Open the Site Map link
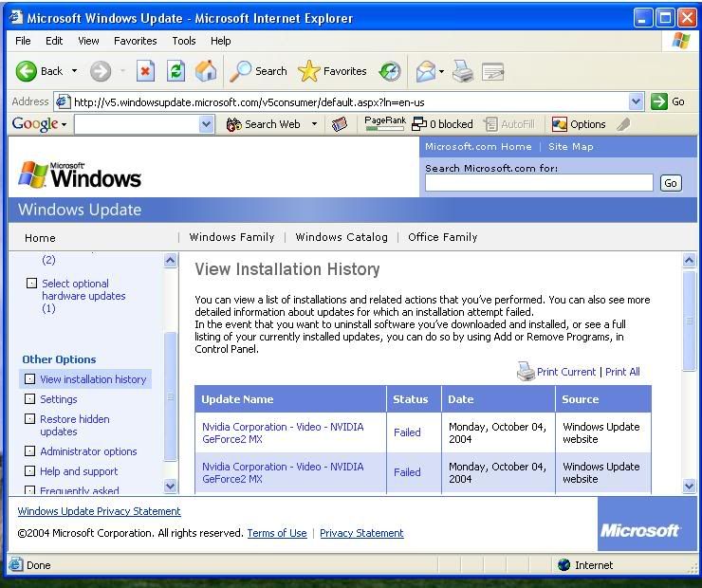The width and height of the screenshot is (702, 588). pyautogui.click(x=571, y=146)
